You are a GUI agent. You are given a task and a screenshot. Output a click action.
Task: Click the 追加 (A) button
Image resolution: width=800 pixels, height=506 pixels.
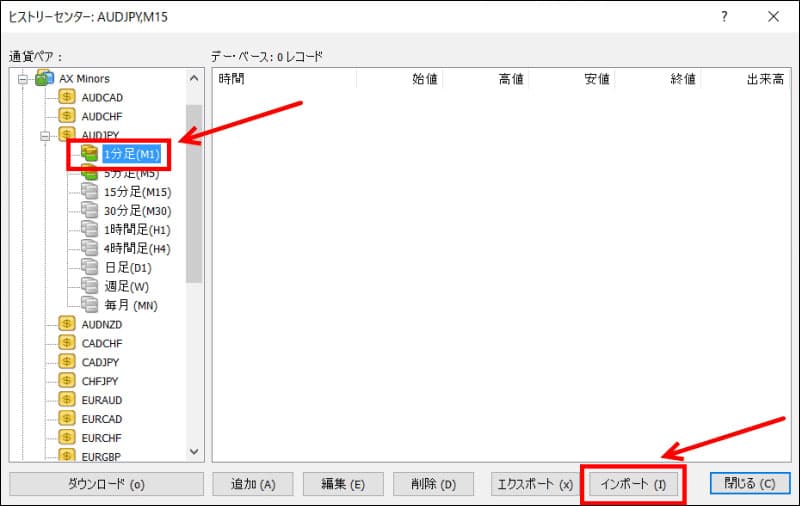pyautogui.click(x=253, y=484)
